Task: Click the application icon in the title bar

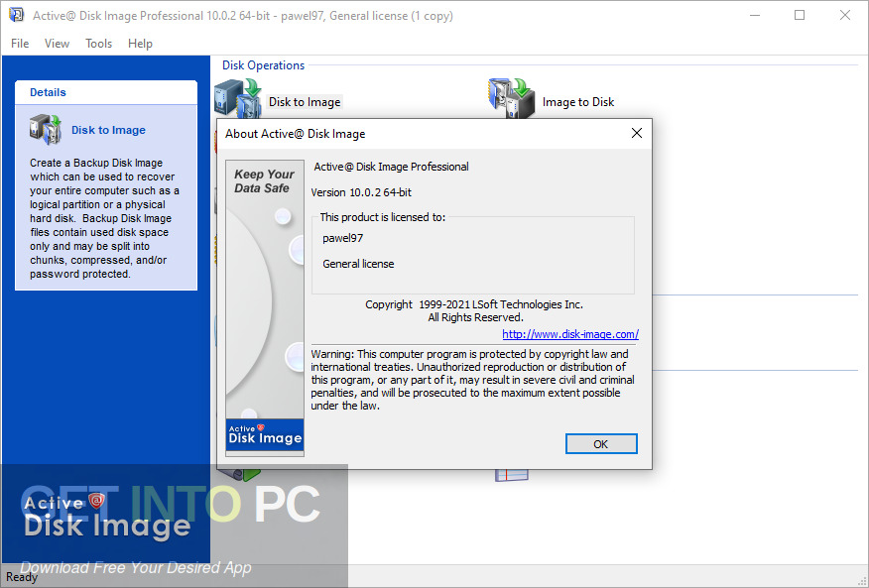Action: pyautogui.click(x=17, y=15)
